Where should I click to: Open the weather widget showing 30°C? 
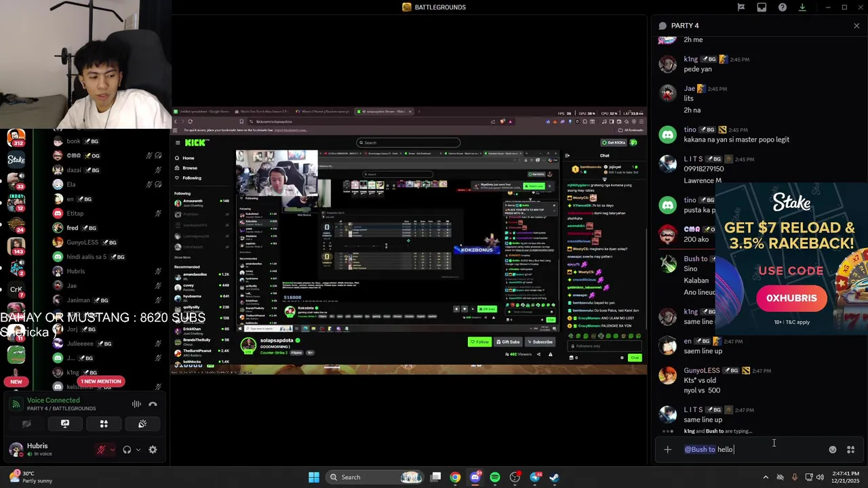(x=31, y=477)
